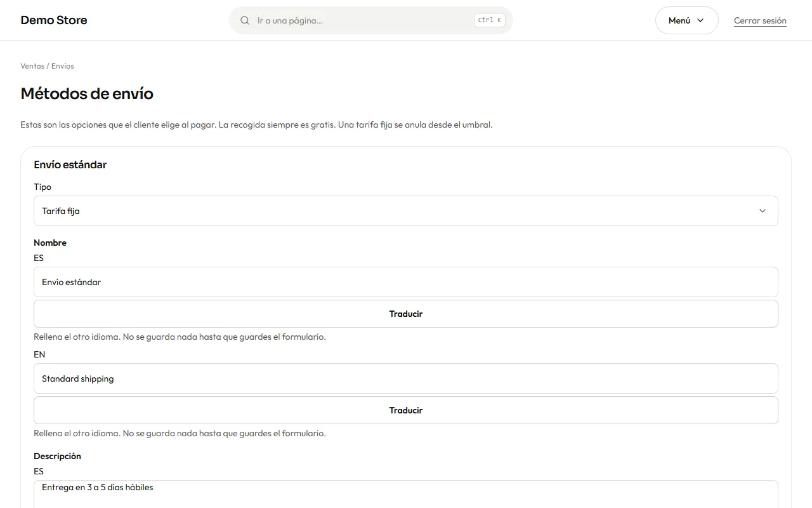Open the Menú dropdown

(x=686, y=20)
